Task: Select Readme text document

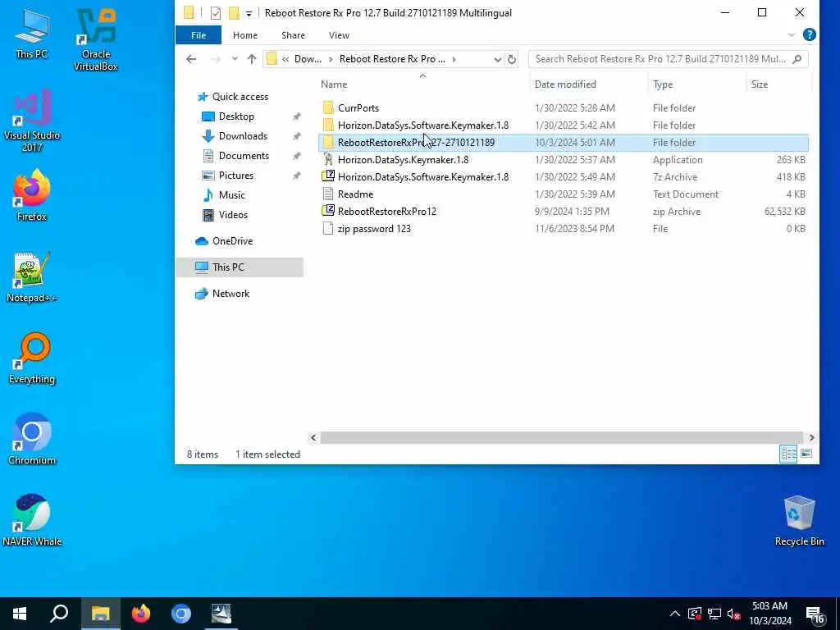Action: pyautogui.click(x=355, y=194)
